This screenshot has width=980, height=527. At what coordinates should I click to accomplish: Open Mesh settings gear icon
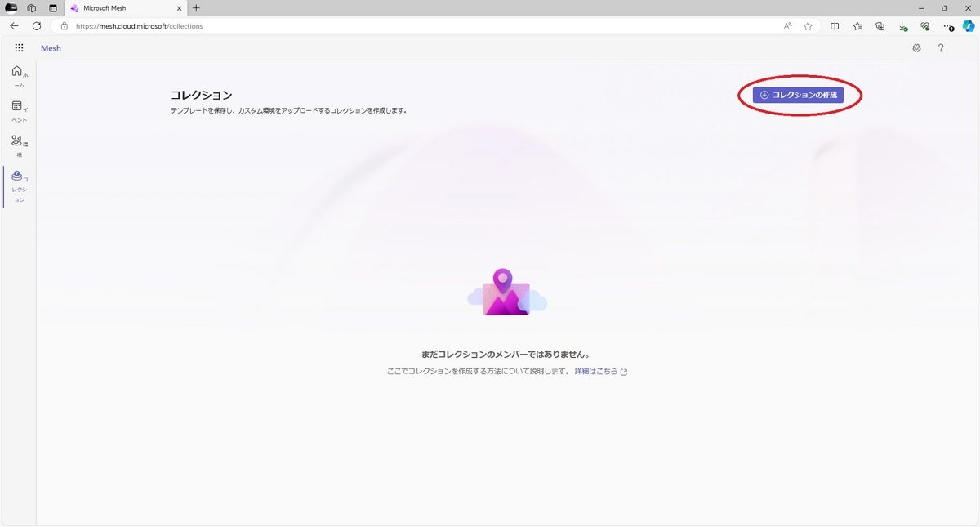pyautogui.click(x=916, y=48)
